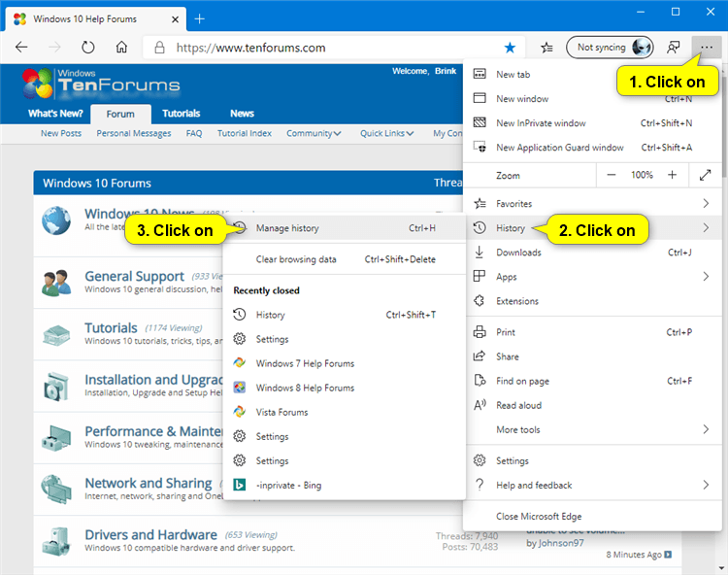The height and width of the screenshot is (575, 728).
Task: Open General Support forum link
Action: pyautogui.click(x=134, y=277)
